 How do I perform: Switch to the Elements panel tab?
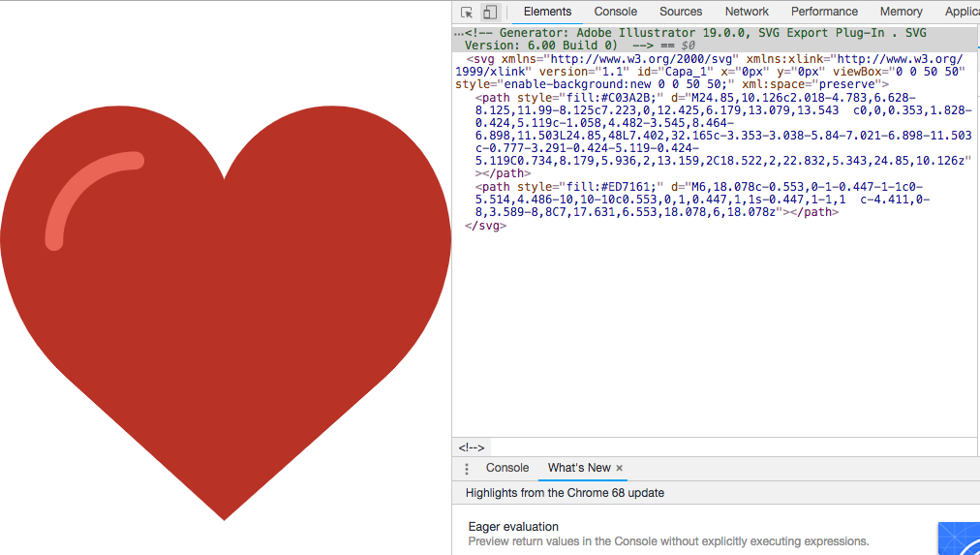[547, 12]
